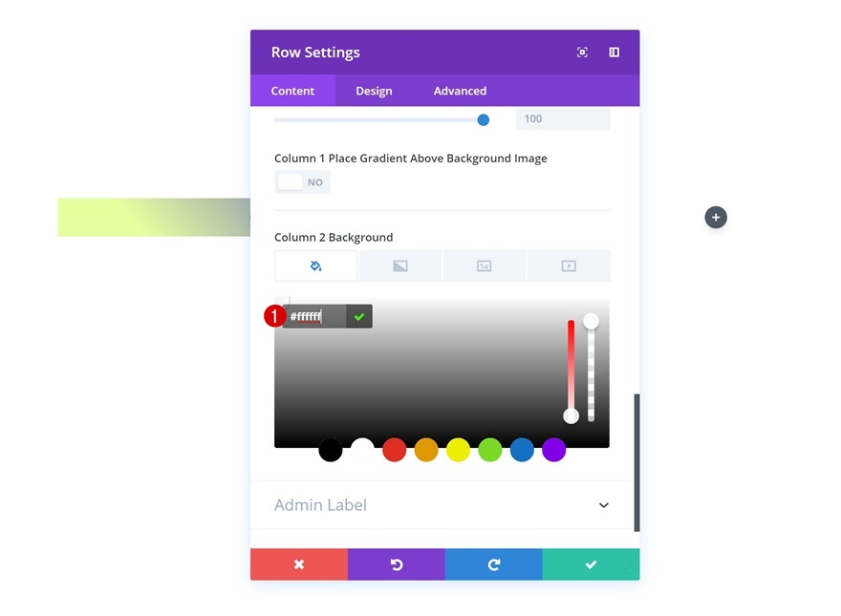Viewport: 841px width, 616px height.
Task: Pick the purple color swatch
Action: [x=554, y=450]
